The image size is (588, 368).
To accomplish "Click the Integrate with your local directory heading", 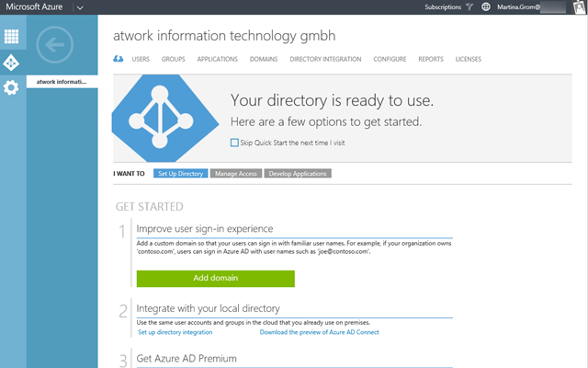I will tap(209, 308).
